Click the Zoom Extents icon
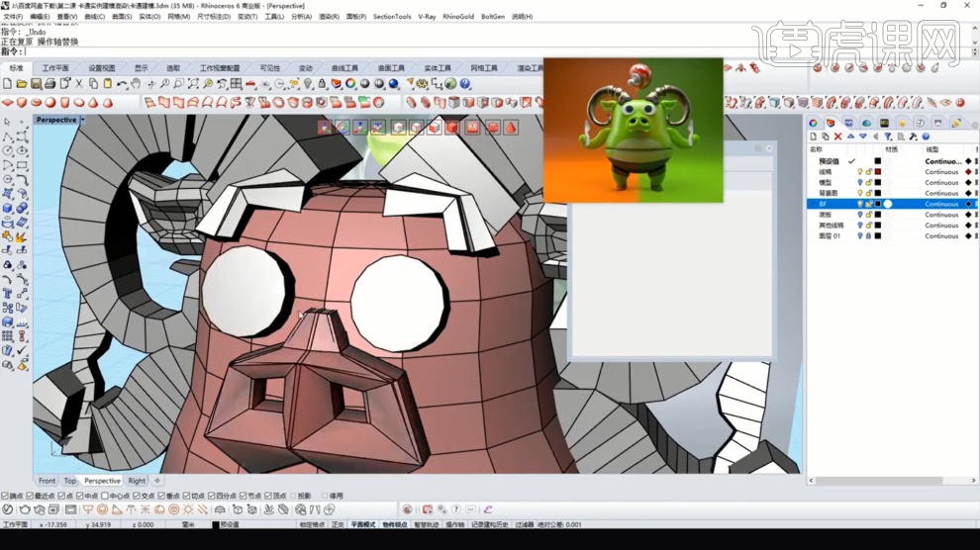This screenshot has width=980, height=550. (x=193, y=84)
